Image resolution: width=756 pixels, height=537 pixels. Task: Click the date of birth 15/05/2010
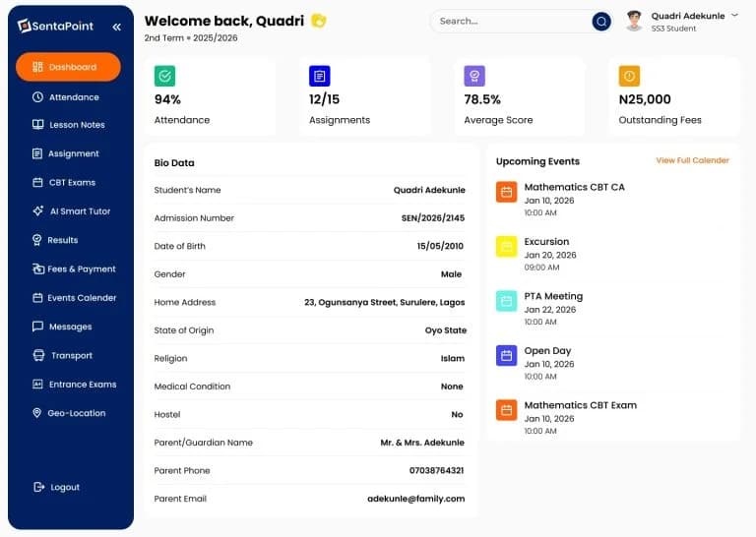[x=440, y=246]
